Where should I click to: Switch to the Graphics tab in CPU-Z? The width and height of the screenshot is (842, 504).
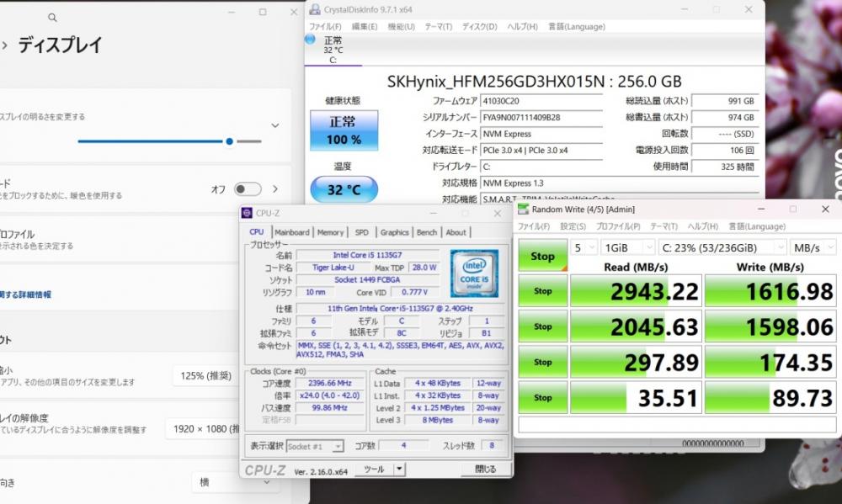click(x=395, y=232)
